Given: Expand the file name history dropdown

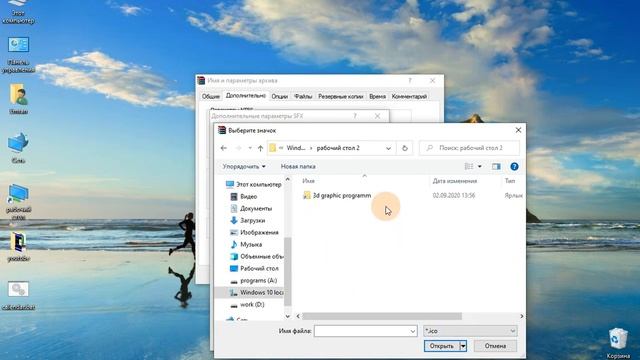Looking at the screenshot, I should coord(413,331).
